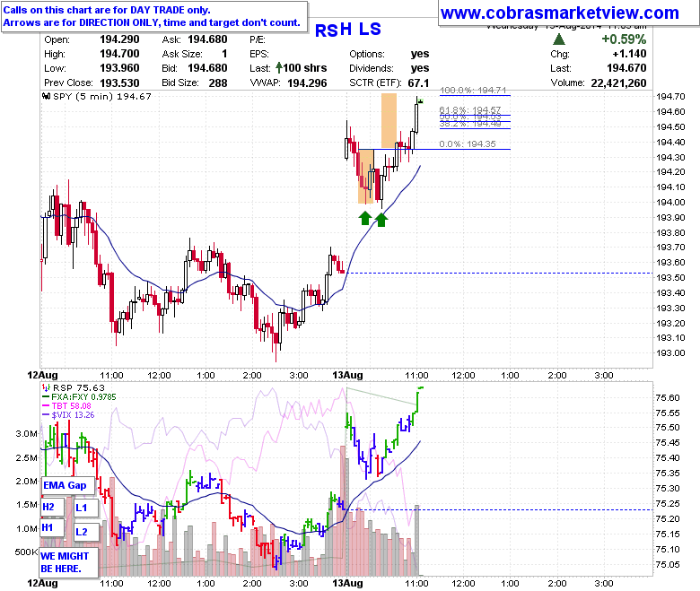Viewport: 700px width, 591px height.
Task: Click the WE MIGHT BE HERE. box
Action: tap(69, 562)
